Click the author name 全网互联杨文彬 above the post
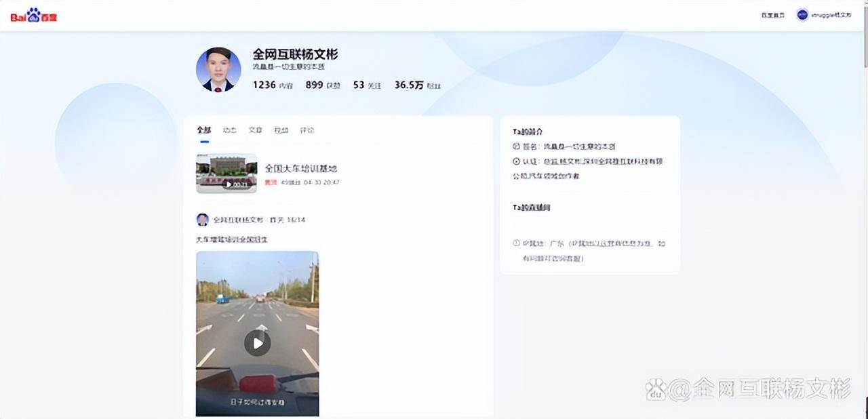868x419 pixels. point(238,220)
